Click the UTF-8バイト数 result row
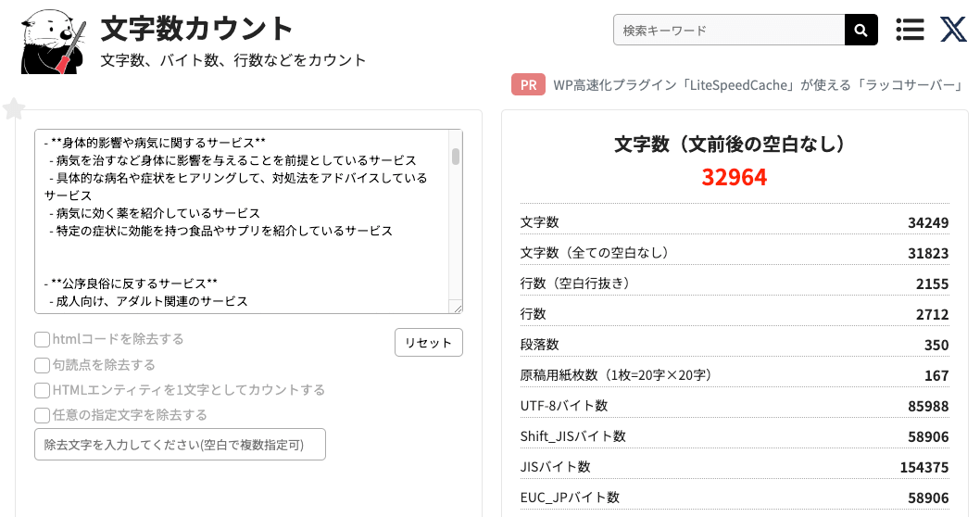This screenshot has height=517, width=980. click(x=735, y=406)
